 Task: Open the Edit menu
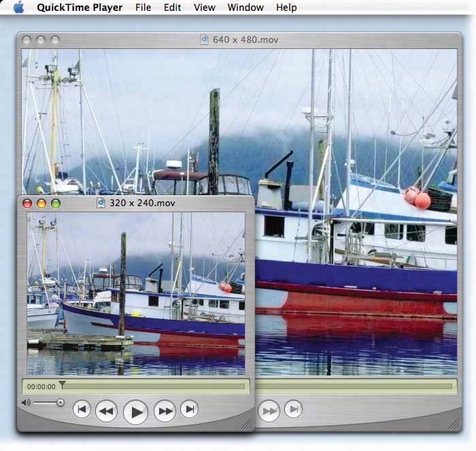point(172,7)
